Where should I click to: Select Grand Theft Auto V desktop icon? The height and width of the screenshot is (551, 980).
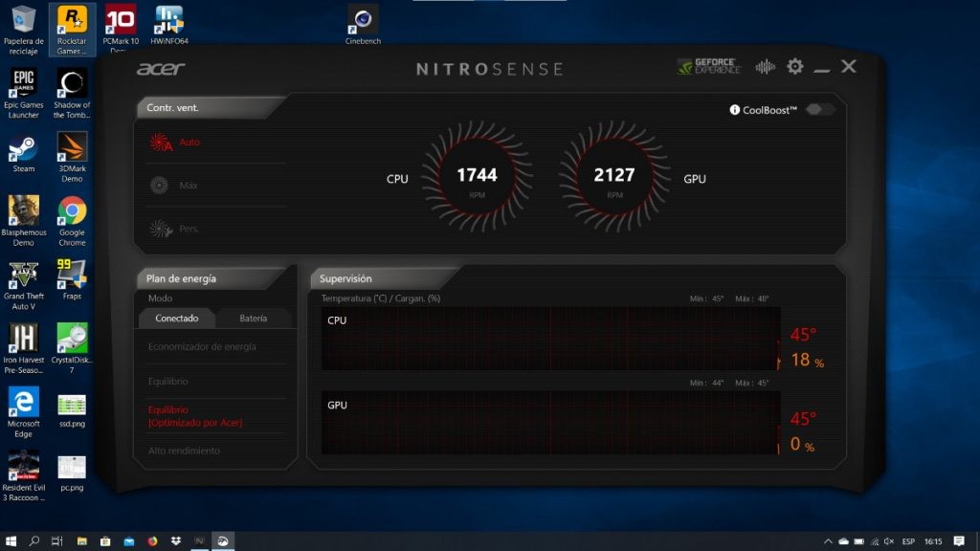pyautogui.click(x=24, y=285)
